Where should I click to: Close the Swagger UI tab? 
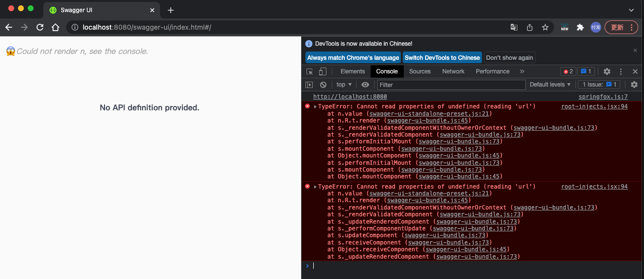click(153, 10)
